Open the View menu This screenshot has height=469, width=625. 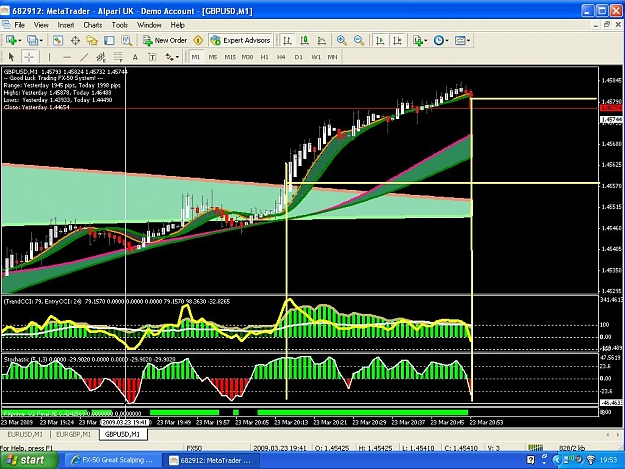pyautogui.click(x=41, y=25)
